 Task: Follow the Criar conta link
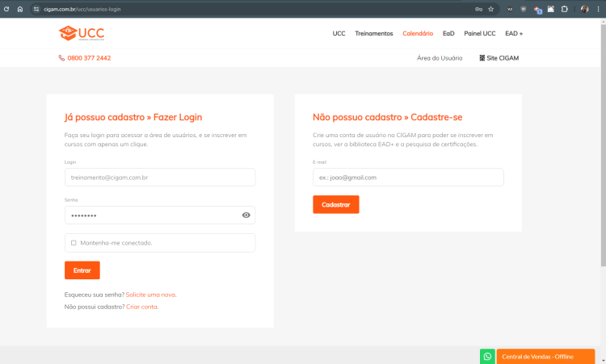(x=141, y=307)
